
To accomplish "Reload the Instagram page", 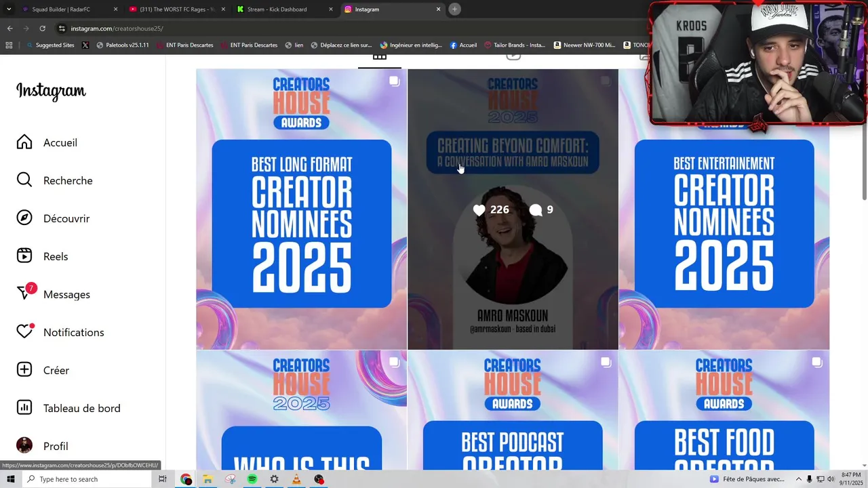I will [42, 28].
